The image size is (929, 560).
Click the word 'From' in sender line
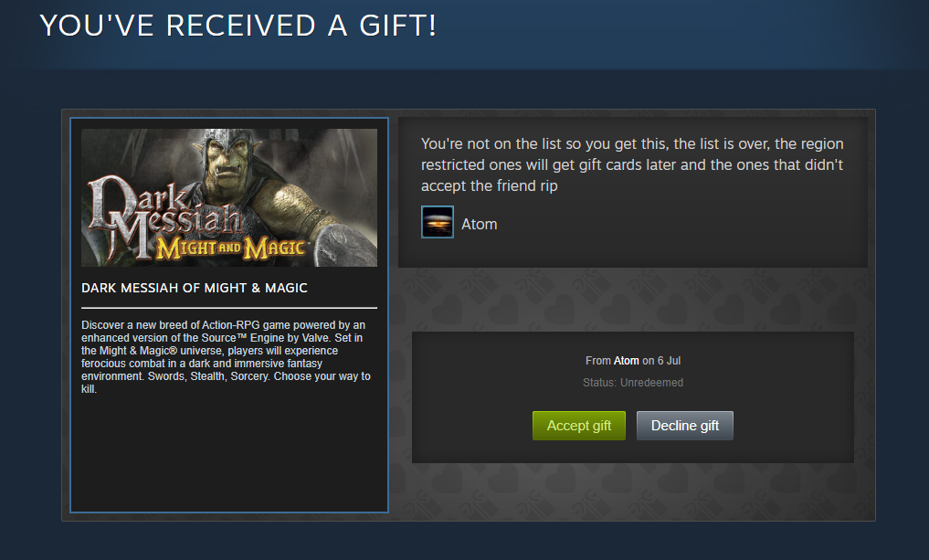pyautogui.click(x=597, y=360)
